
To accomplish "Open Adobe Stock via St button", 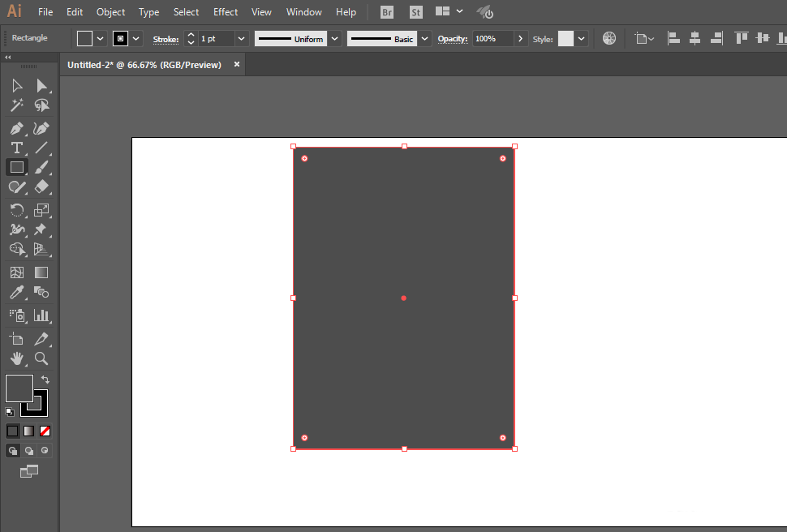I will [x=416, y=12].
